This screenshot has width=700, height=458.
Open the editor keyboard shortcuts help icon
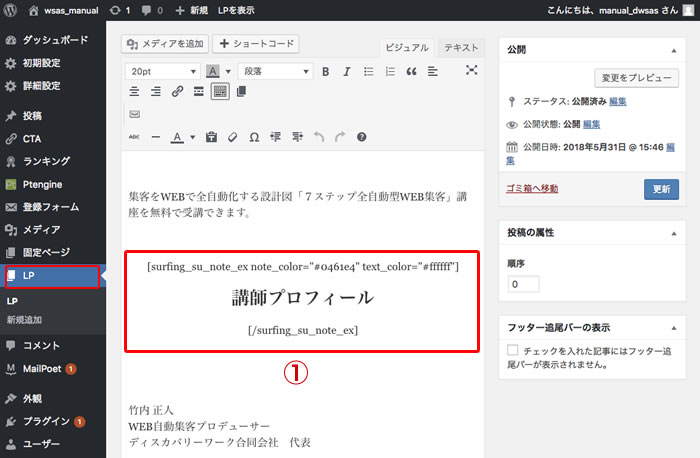(x=362, y=137)
